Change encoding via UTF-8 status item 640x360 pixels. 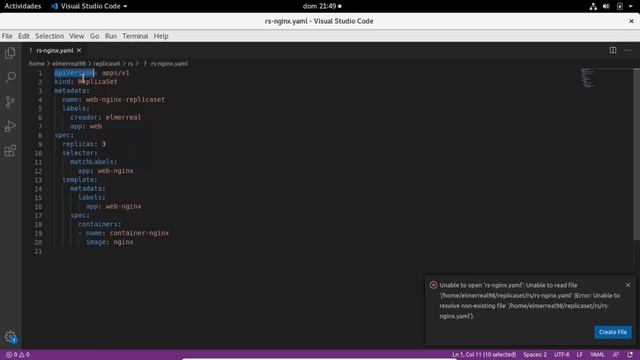coord(561,355)
